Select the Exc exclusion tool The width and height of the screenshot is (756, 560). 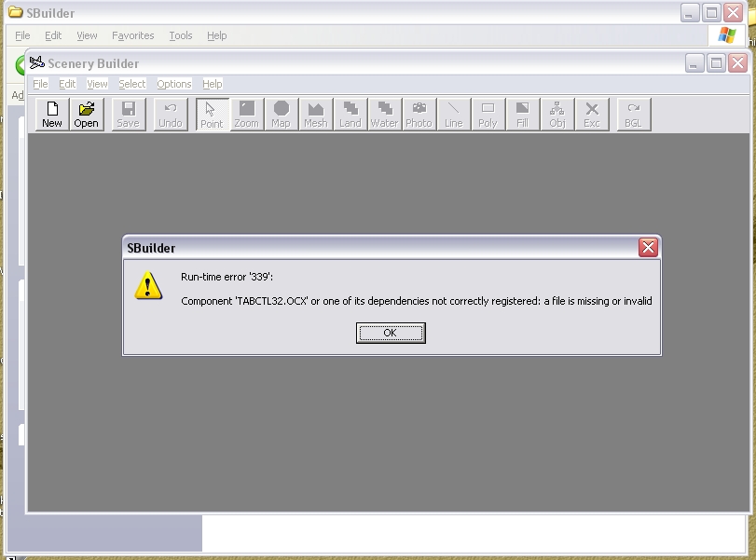coord(592,115)
